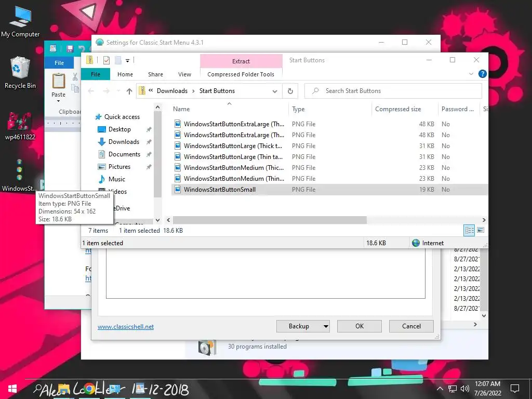Click the pin icon next to Documents
This screenshot has width=532, height=399.
pos(149,154)
